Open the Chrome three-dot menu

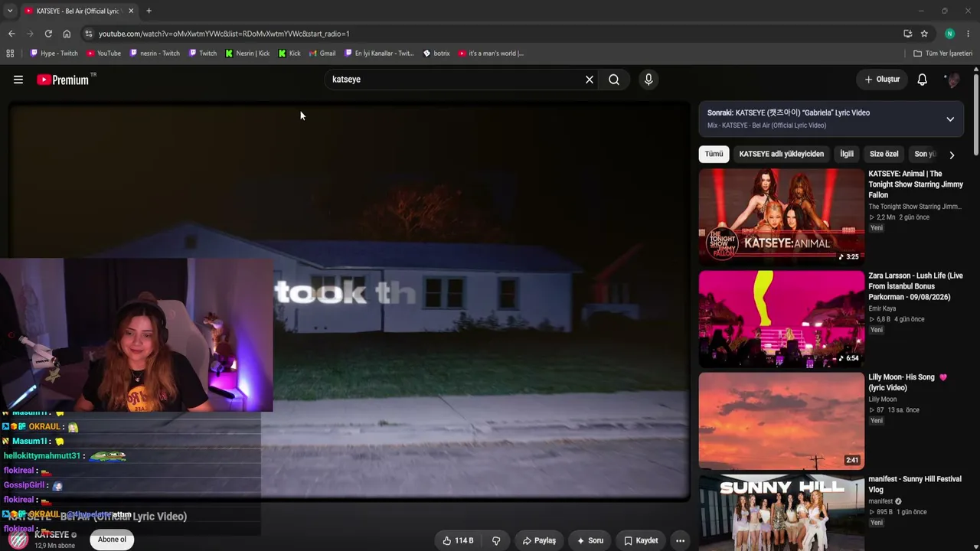[x=969, y=34]
